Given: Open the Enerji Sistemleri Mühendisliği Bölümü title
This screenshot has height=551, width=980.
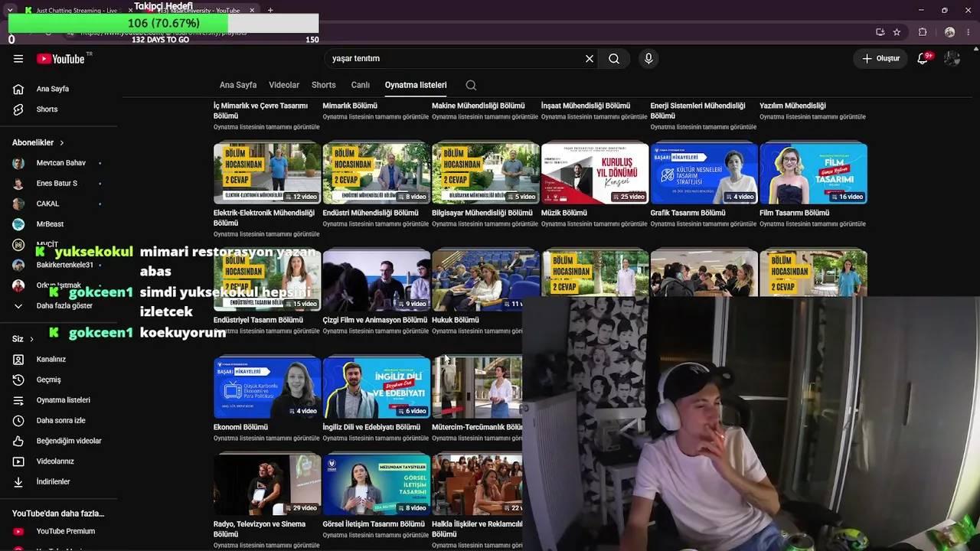Looking at the screenshot, I should 697,111.
